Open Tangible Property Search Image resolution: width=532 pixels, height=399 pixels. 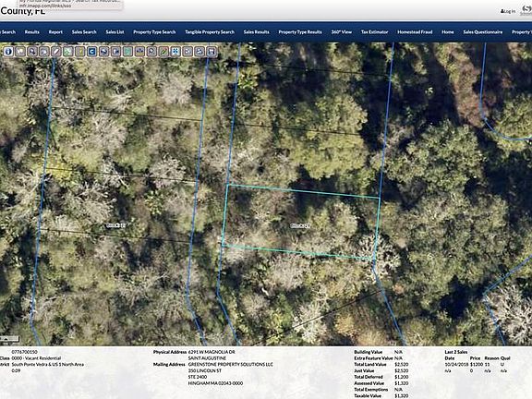(210, 32)
